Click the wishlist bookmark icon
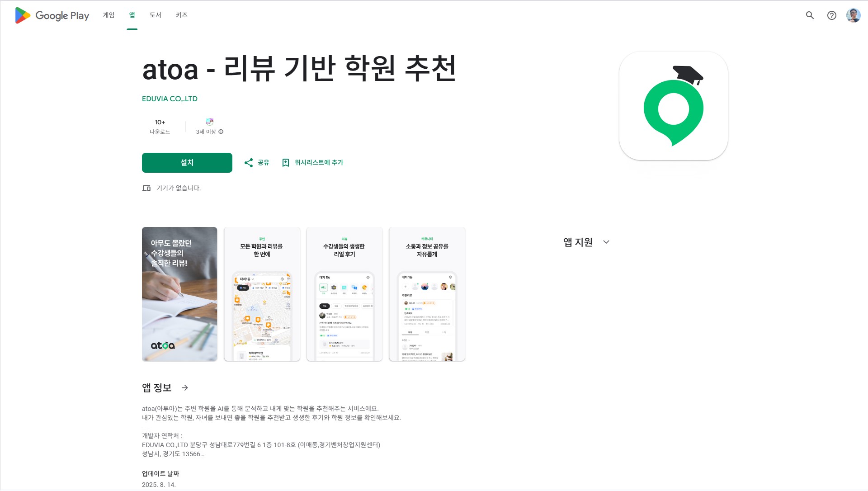The width and height of the screenshot is (868, 491). 286,163
